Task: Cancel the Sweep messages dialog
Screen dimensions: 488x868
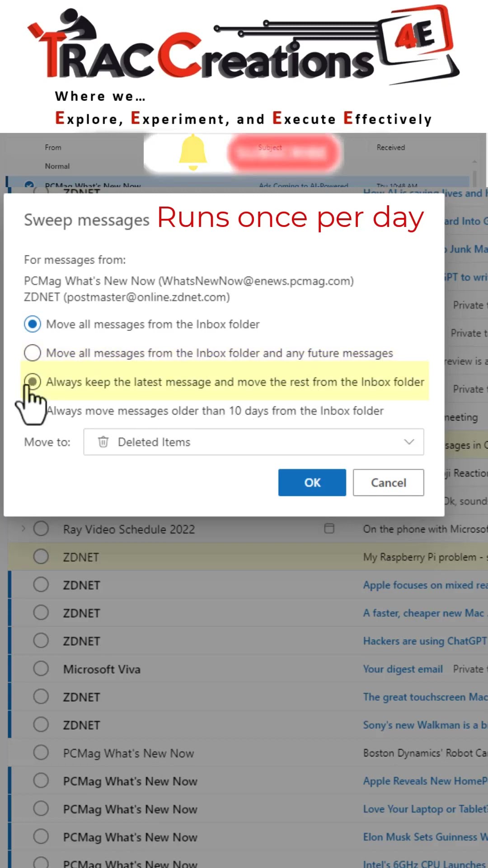Action: coord(388,482)
